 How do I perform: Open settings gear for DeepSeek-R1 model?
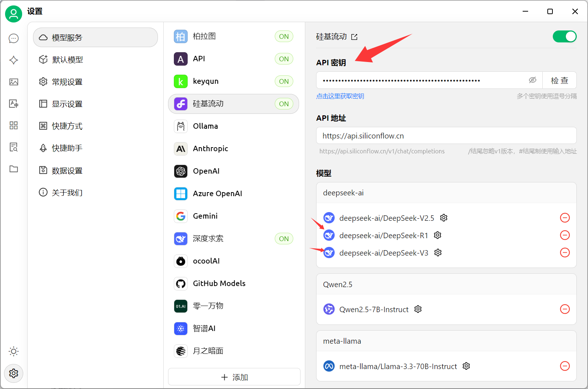tap(438, 235)
